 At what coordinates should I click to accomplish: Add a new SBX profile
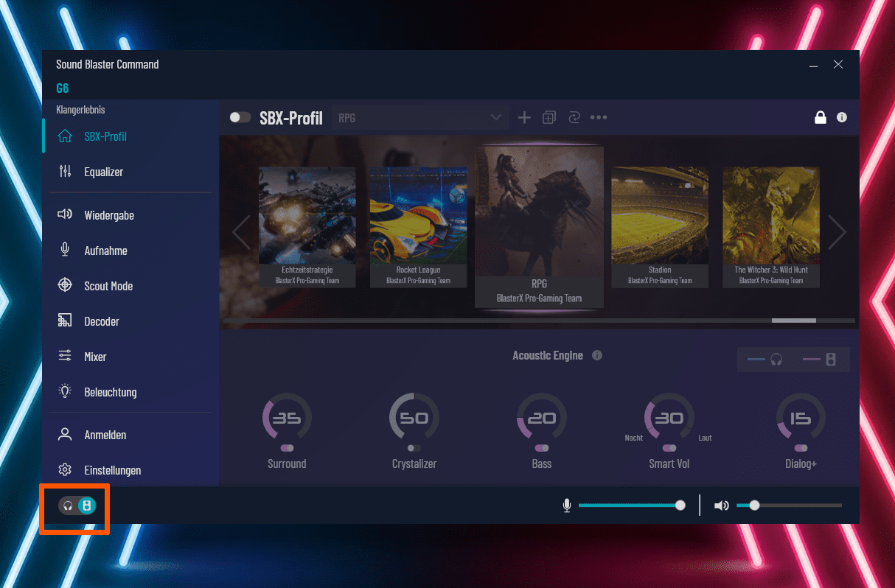tap(524, 117)
